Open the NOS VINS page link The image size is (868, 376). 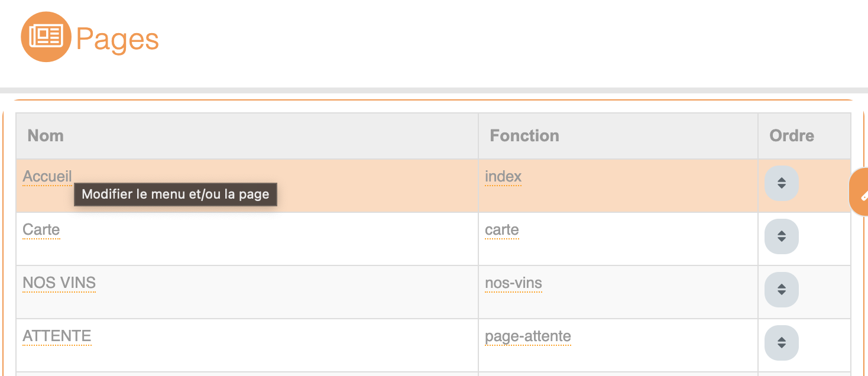(x=59, y=283)
